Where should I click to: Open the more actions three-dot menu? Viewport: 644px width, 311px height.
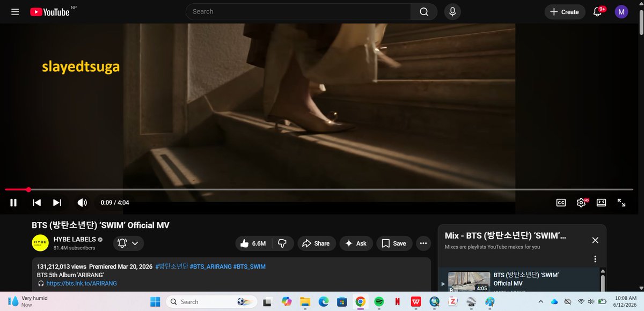coord(423,243)
